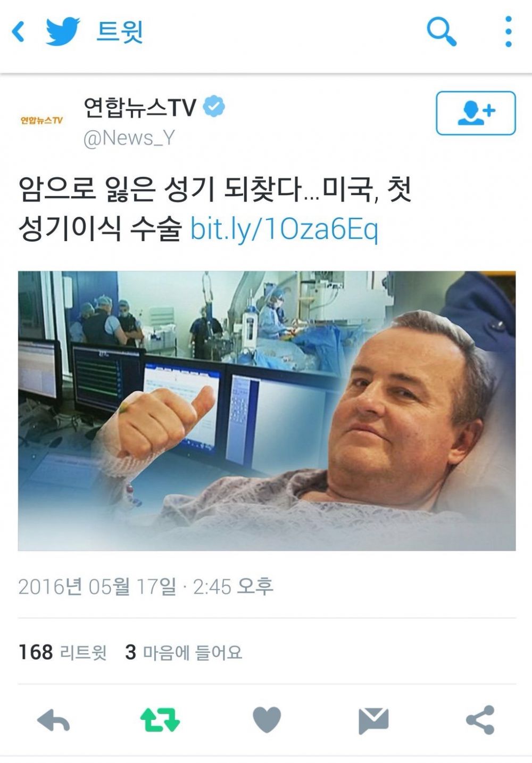Reply to the tweet with the arrow icon
The height and width of the screenshot is (763, 532).
[x=53, y=720]
